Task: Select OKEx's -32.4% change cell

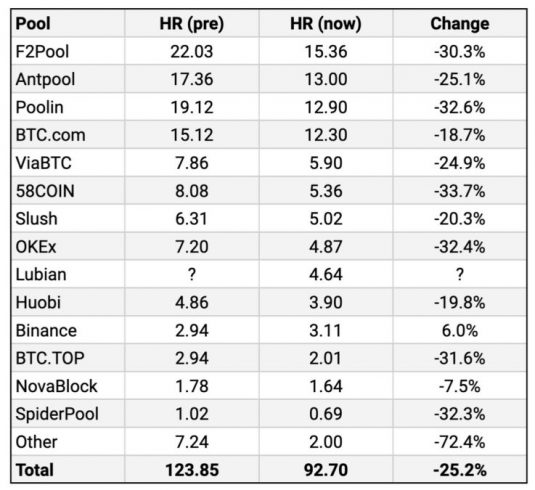Action: [460, 247]
